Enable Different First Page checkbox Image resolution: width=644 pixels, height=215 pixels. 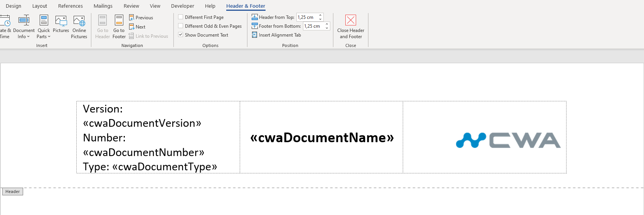click(x=181, y=17)
